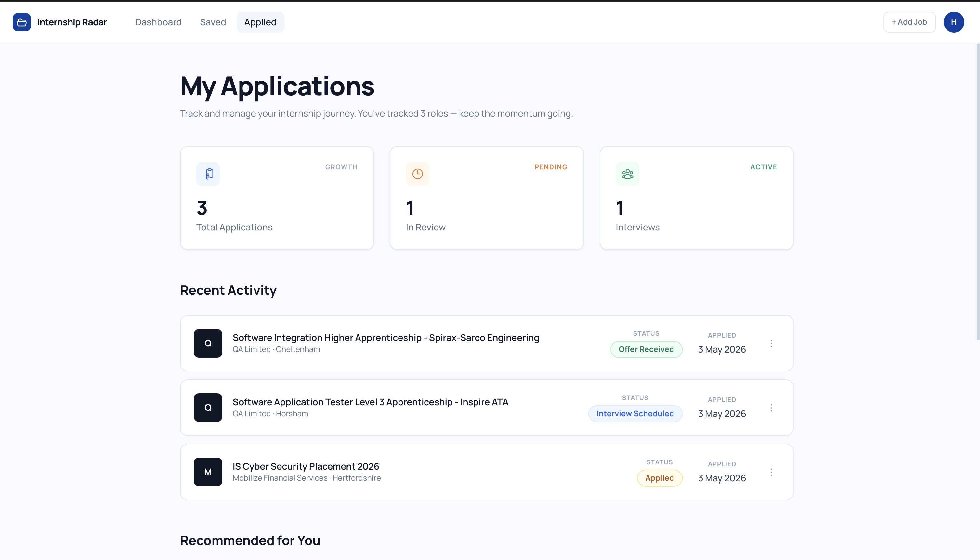This screenshot has height=560, width=980.
Task: Click the Offer Received status badge
Action: [x=646, y=349]
